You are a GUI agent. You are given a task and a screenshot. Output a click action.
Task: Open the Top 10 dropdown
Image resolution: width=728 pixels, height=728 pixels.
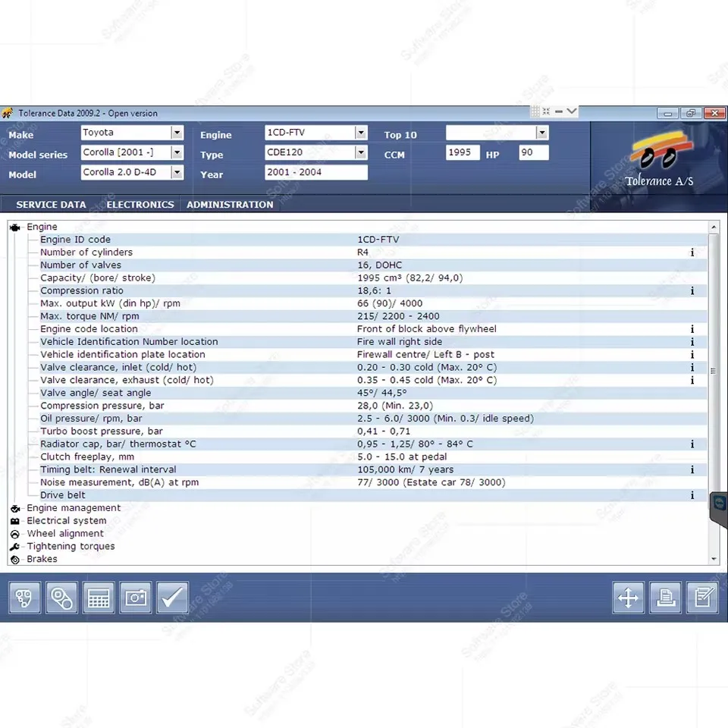click(541, 132)
